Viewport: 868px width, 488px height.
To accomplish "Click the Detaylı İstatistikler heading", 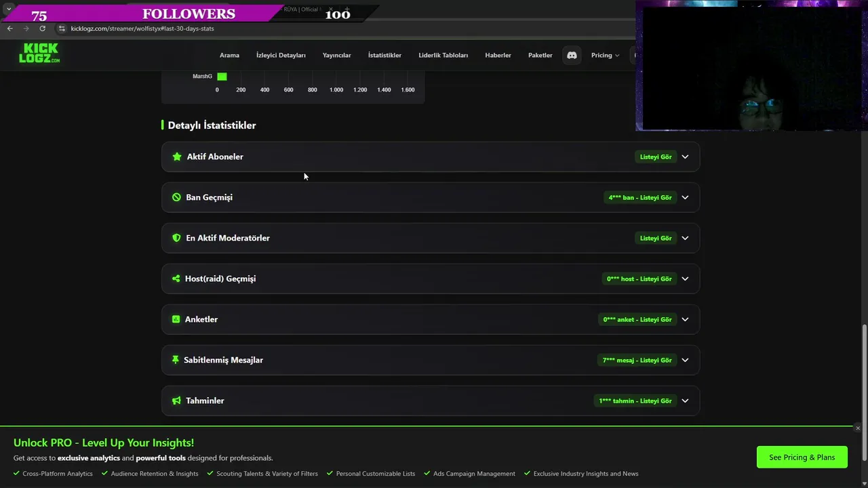I will (x=212, y=125).
